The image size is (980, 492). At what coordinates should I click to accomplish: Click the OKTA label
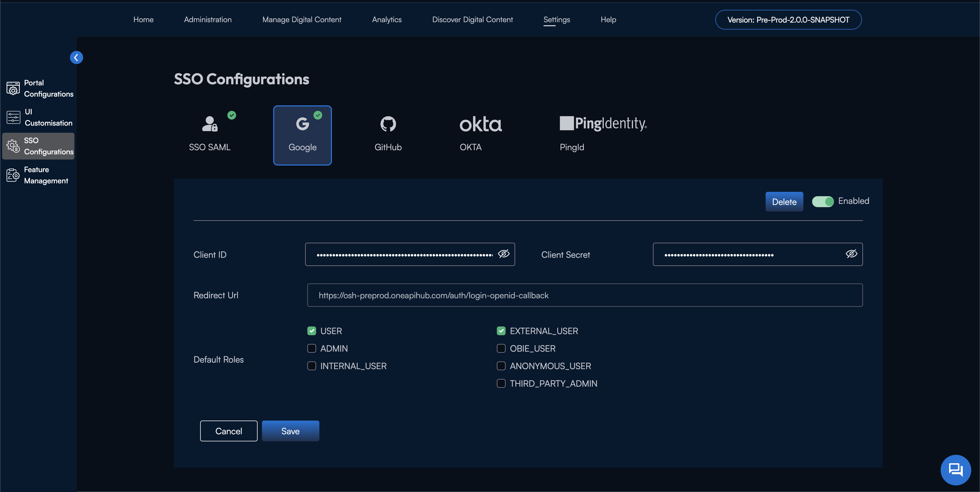(x=471, y=147)
